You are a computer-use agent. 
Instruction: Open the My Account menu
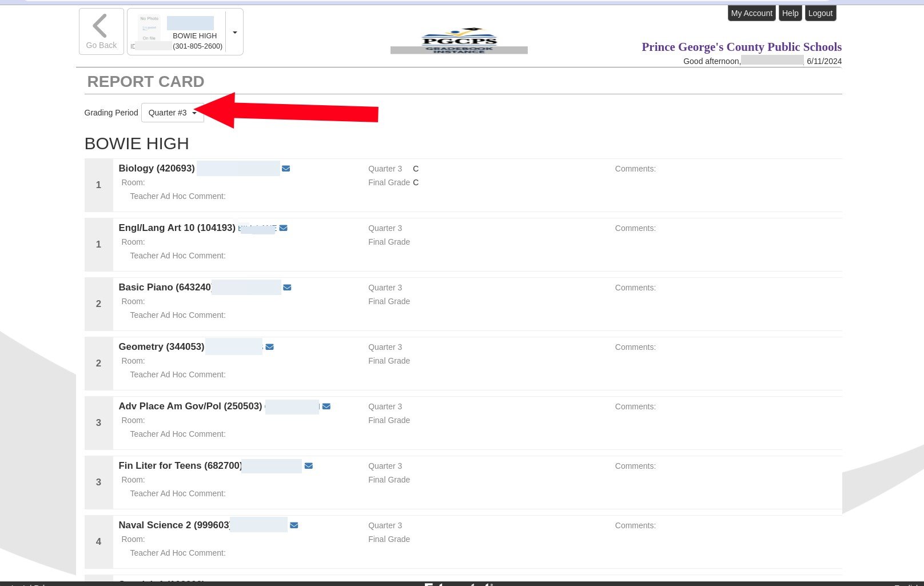click(x=751, y=13)
